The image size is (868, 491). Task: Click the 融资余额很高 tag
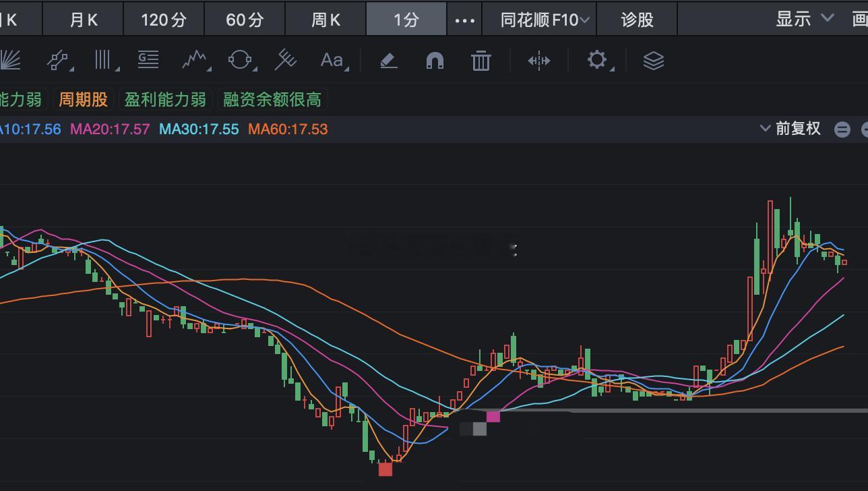point(272,100)
